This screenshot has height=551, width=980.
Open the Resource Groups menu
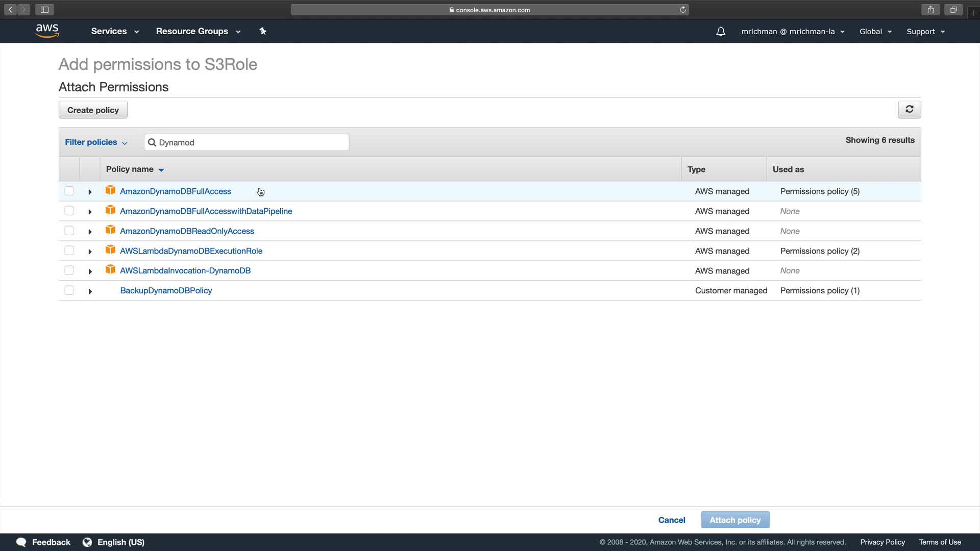[x=198, y=31]
